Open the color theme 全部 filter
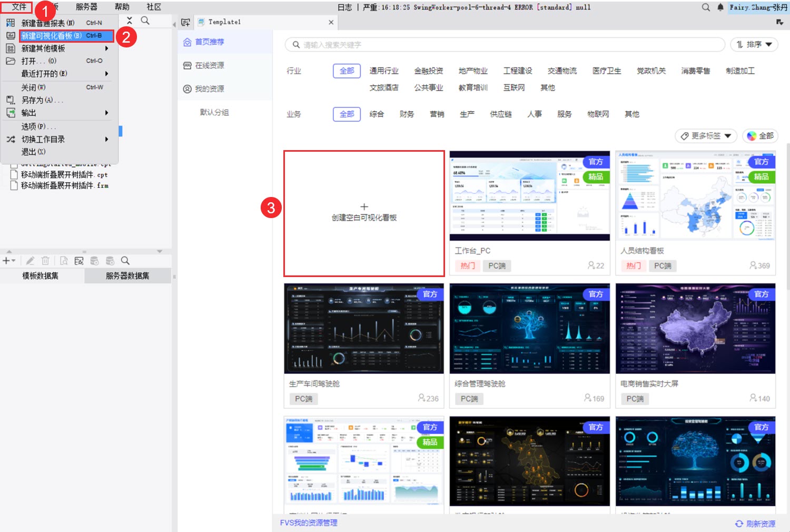 click(760, 136)
